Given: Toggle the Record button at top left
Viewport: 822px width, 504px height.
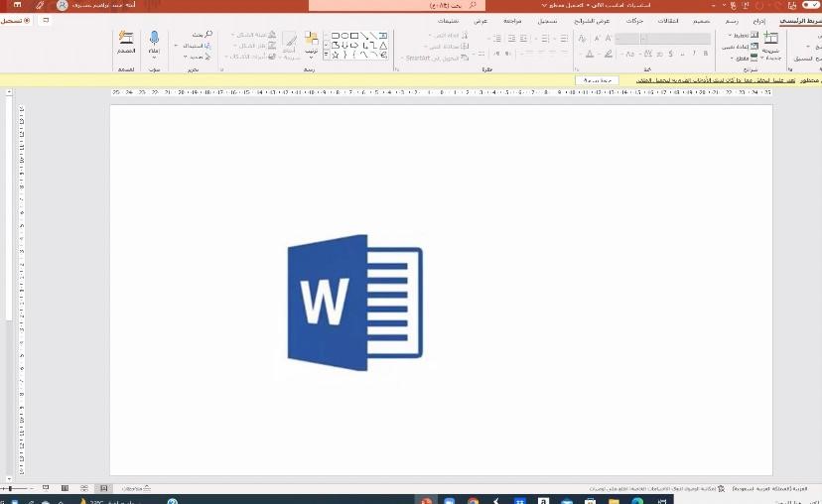Looking at the screenshot, I should (x=15, y=20).
